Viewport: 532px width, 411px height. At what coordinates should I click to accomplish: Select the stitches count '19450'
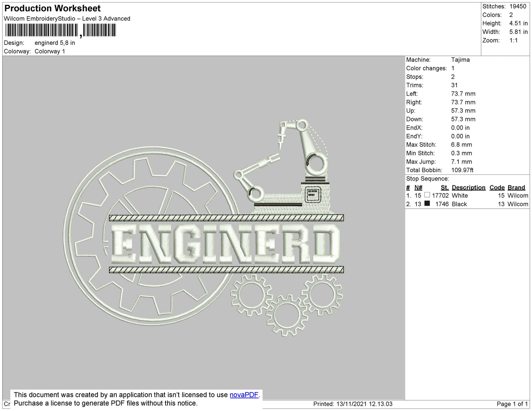[518, 6]
